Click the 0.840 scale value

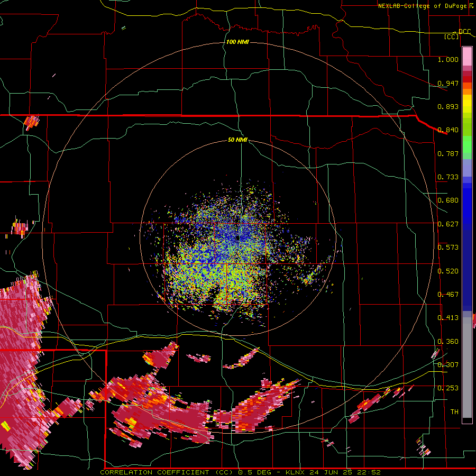[448, 130]
